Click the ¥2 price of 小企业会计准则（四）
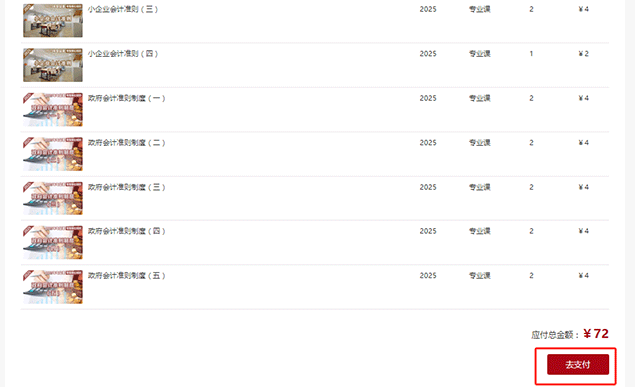The image size is (635, 387). [x=584, y=54]
